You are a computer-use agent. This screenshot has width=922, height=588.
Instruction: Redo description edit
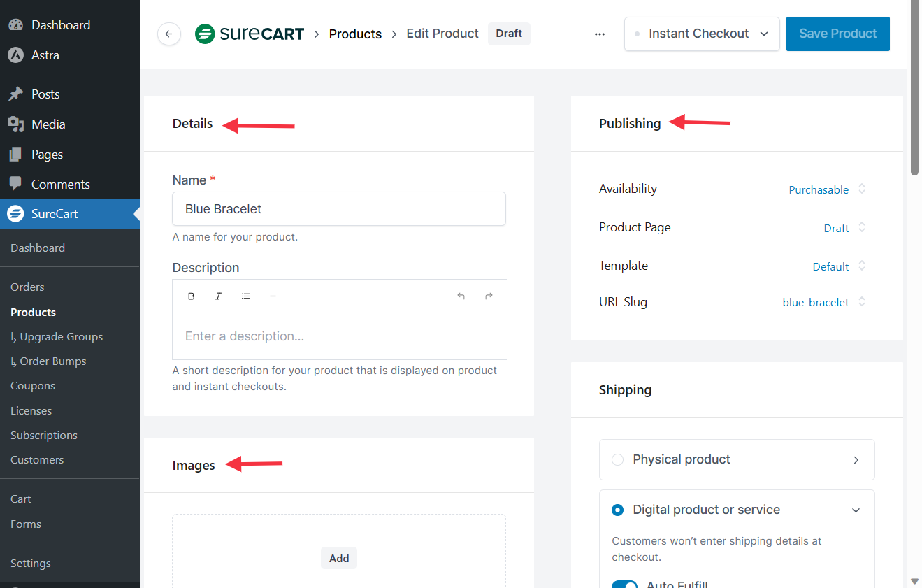coord(489,296)
